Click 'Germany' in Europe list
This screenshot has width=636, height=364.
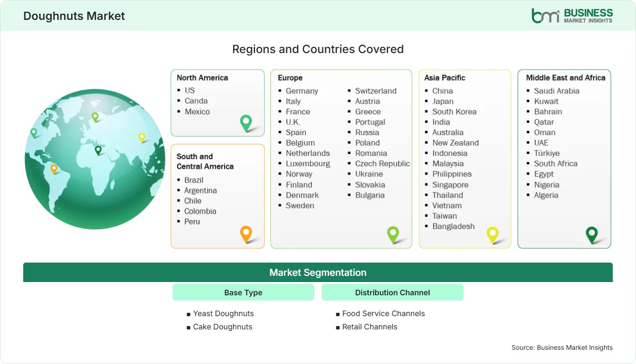(302, 91)
